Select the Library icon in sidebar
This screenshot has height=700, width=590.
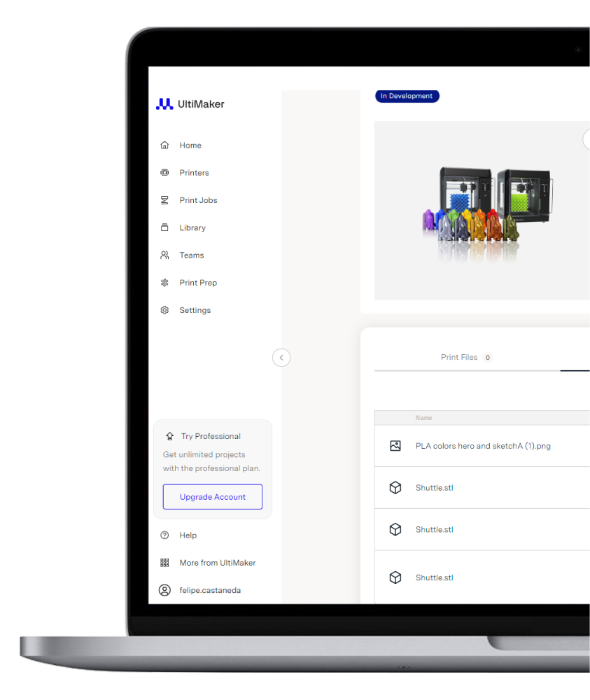[165, 227]
